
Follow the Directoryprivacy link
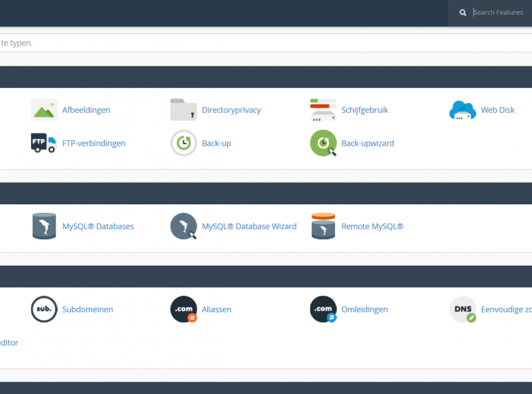(231, 110)
